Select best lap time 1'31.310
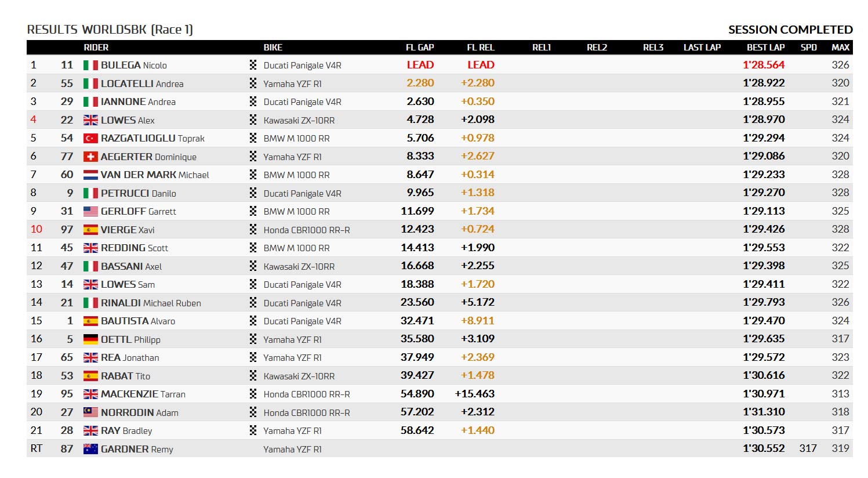This screenshot has width=868, height=478. pyautogui.click(x=764, y=412)
